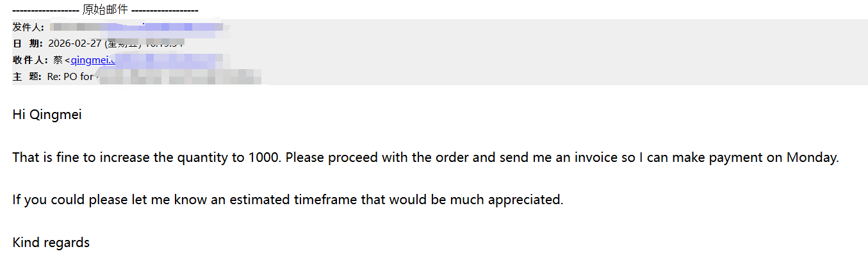
Task: Click the 日期 date label
Action: (x=28, y=44)
